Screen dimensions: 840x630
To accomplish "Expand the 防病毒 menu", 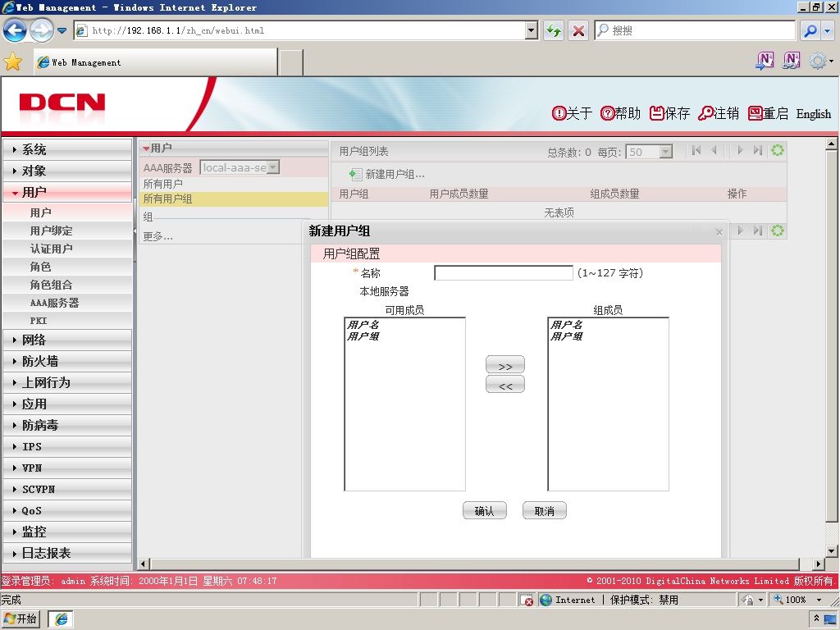I will tap(67, 426).
